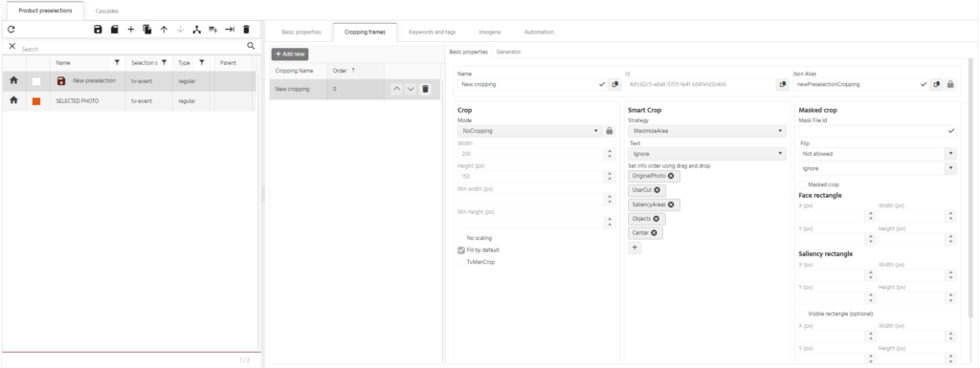Remove Center chip with its X
The width and height of the screenshot is (980, 368).
pos(654,233)
